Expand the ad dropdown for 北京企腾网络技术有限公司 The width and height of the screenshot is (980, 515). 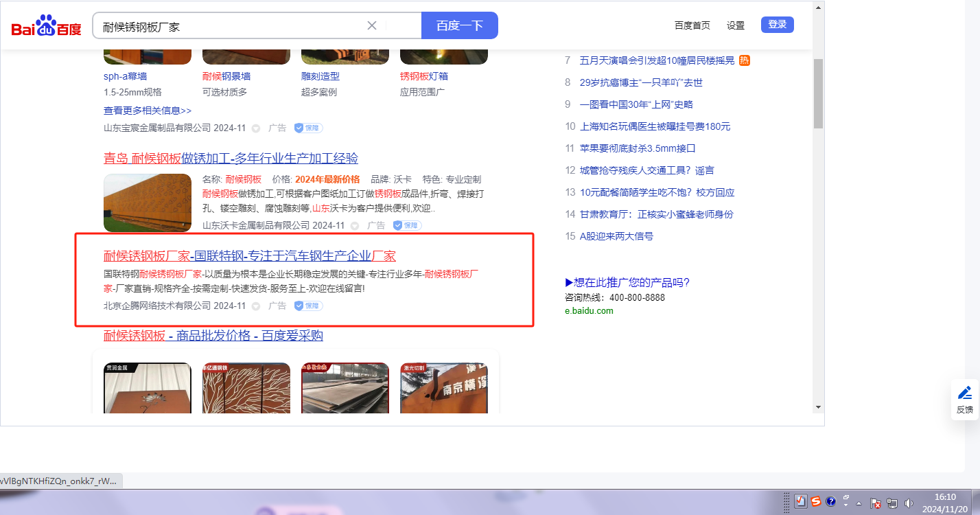point(256,306)
